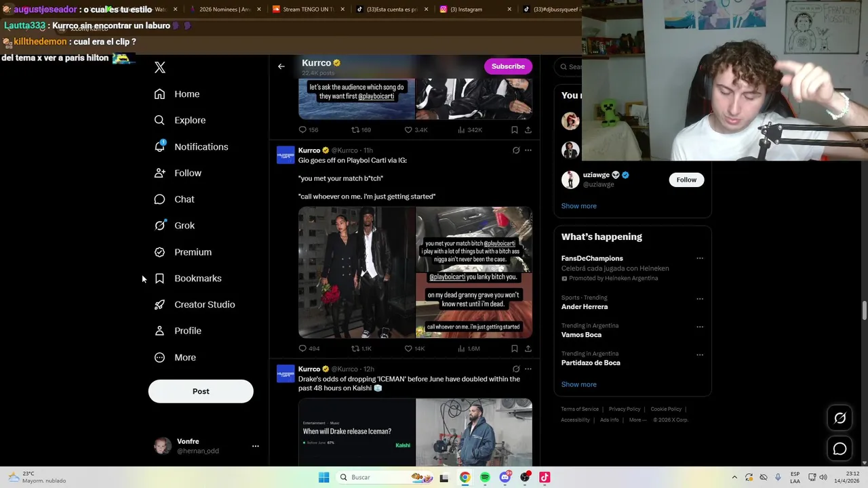Bookmark the post with 342K views
This screenshot has height=488, width=868.
(x=515, y=129)
